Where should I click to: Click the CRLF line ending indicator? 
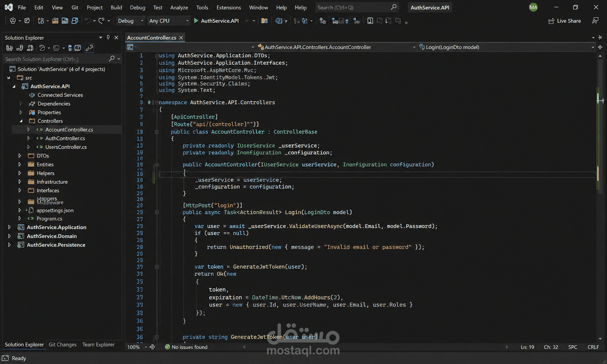coord(593,347)
